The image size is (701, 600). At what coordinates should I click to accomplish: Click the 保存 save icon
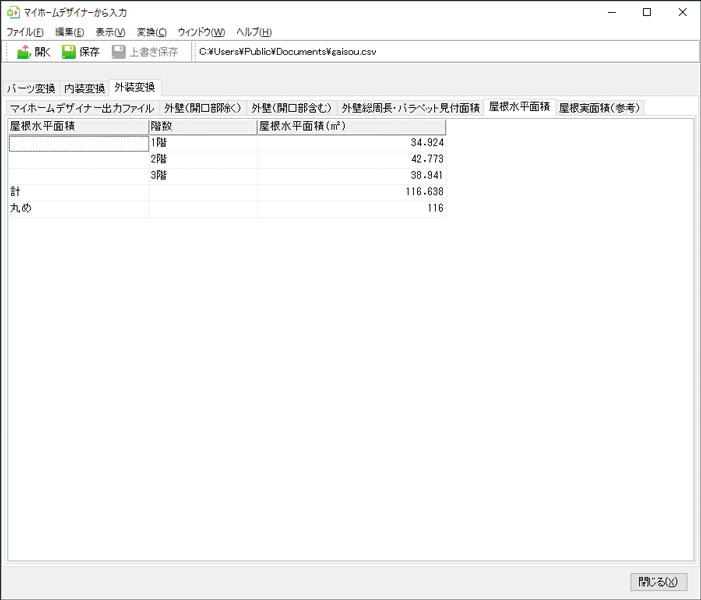69,52
